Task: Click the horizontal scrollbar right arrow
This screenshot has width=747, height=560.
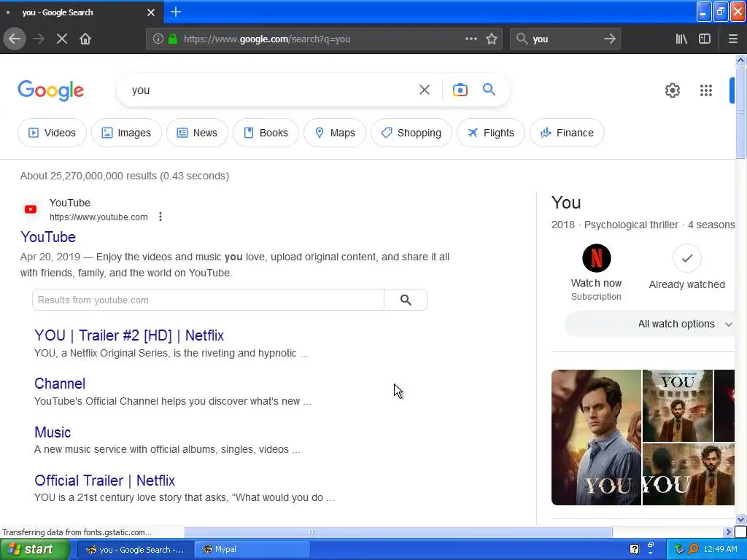Action: point(727,532)
